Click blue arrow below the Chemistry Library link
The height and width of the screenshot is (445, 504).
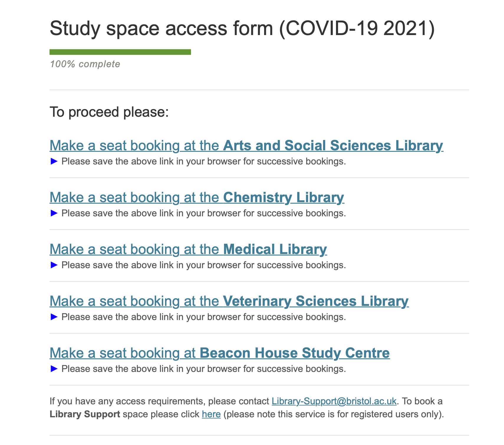[x=54, y=213]
